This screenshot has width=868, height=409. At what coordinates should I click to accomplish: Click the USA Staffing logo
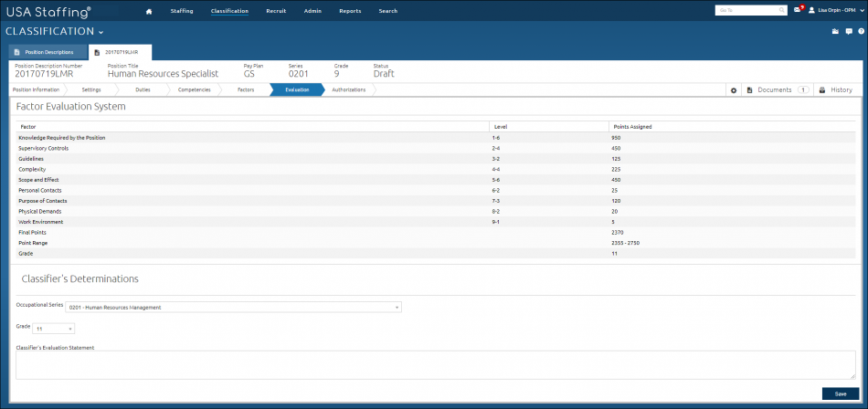tap(49, 11)
